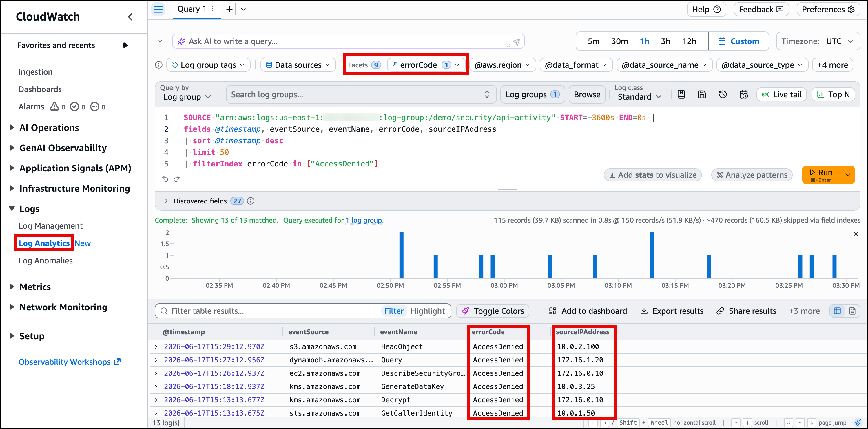Screen dimensions: 868x429
Task: Click the Toggle Colors button
Action: click(493, 311)
